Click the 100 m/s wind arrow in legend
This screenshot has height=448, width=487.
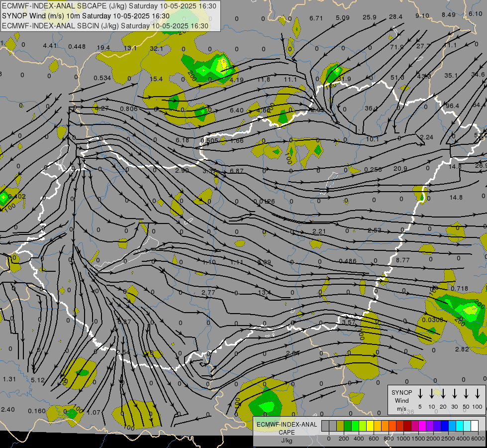click(478, 394)
